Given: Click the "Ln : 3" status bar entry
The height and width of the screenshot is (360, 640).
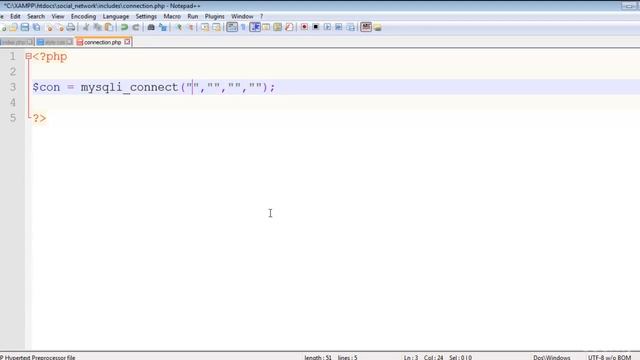Looking at the screenshot, I should click(x=411, y=358).
